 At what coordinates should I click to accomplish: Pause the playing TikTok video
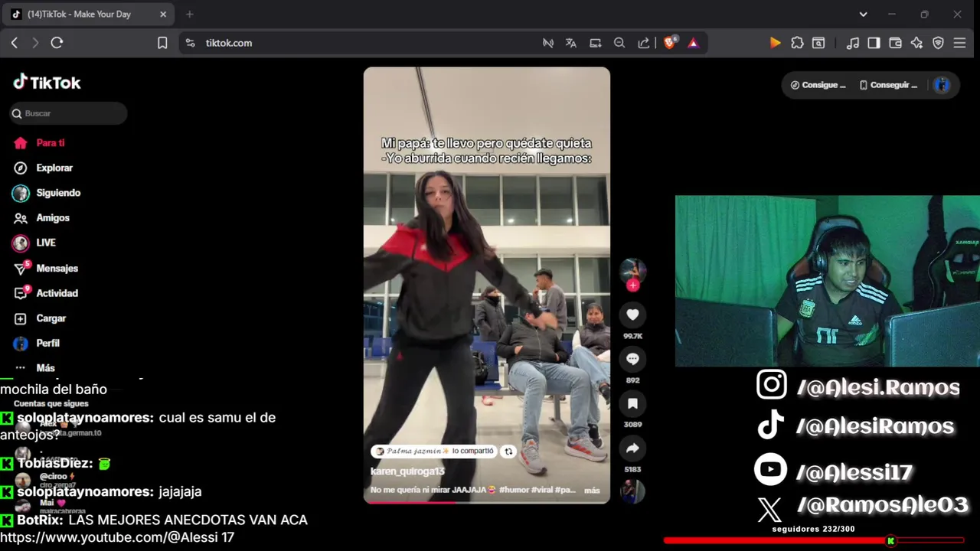click(487, 285)
